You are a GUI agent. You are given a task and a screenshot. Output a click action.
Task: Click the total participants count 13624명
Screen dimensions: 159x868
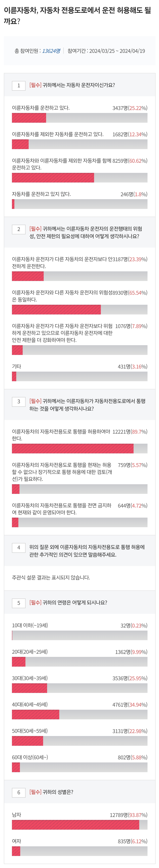click(x=51, y=51)
